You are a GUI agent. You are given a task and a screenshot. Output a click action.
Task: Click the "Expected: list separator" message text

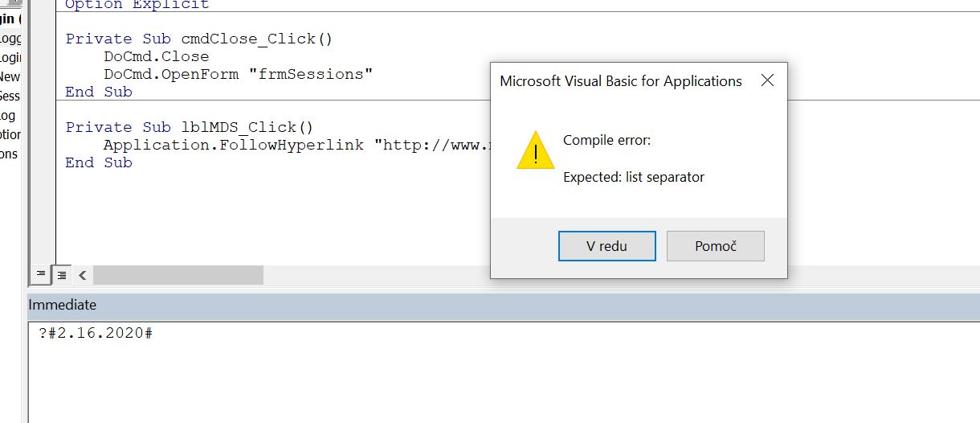[x=633, y=177]
